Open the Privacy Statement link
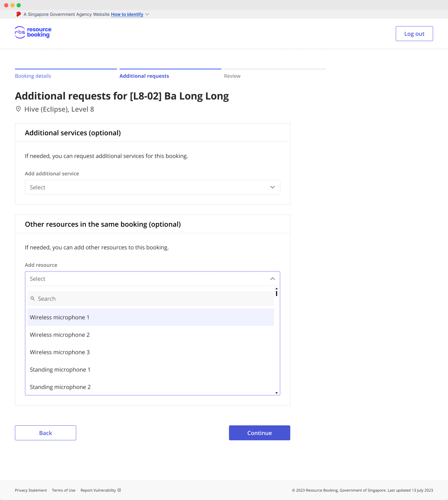Screen dimensions: 448x500 pos(31,490)
